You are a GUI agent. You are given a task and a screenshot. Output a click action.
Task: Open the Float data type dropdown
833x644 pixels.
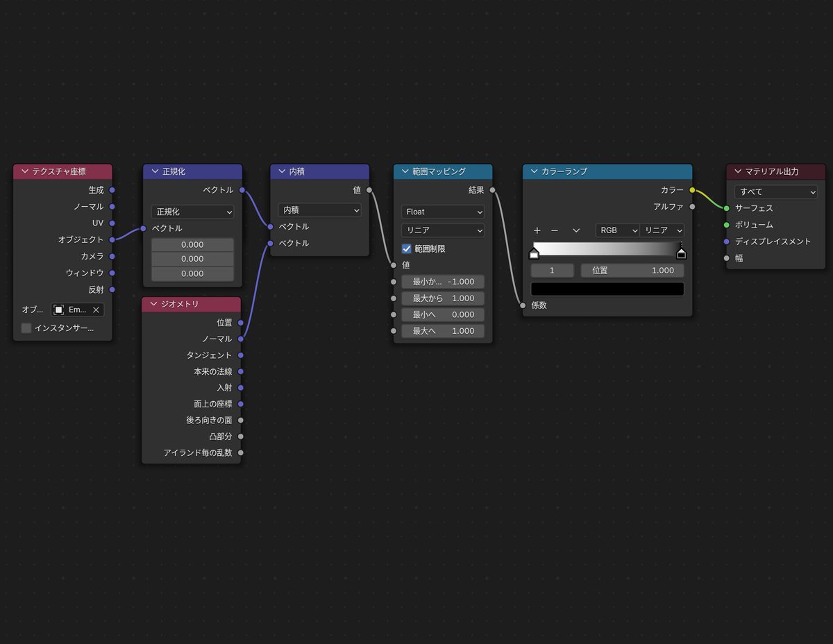[x=443, y=212]
